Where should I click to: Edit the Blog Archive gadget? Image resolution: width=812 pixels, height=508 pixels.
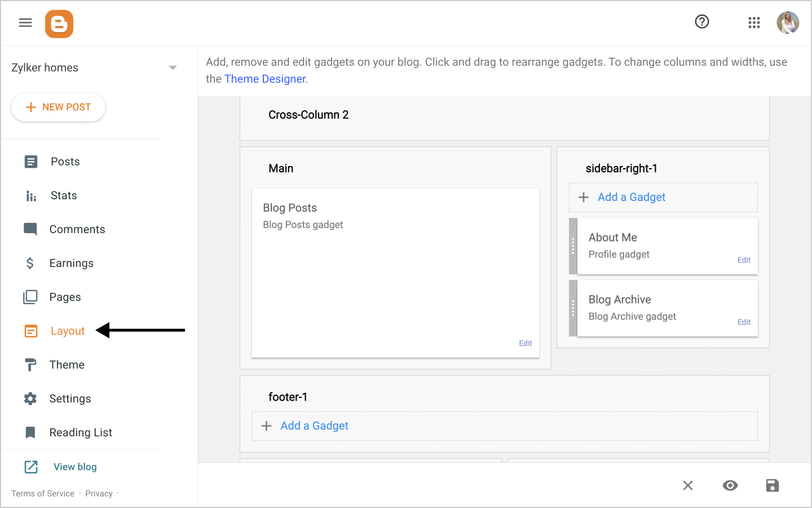pos(744,322)
